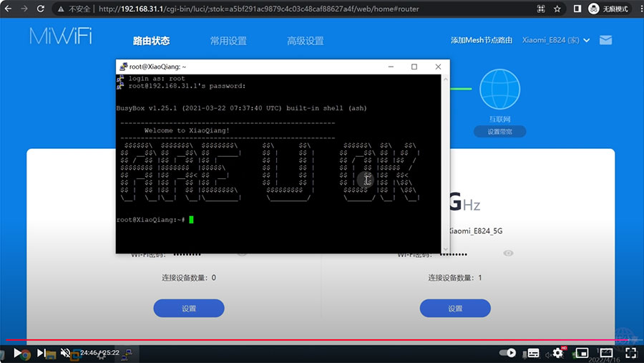Go forward in the browser
Image resolution: width=644 pixels, height=363 pixels.
pyautogui.click(x=24, y=9)
